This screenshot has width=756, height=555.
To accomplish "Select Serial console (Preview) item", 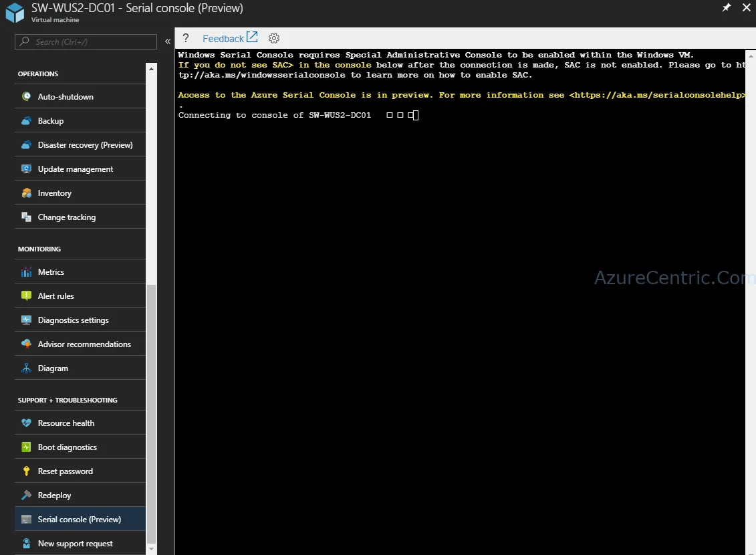I will (80, 520).
